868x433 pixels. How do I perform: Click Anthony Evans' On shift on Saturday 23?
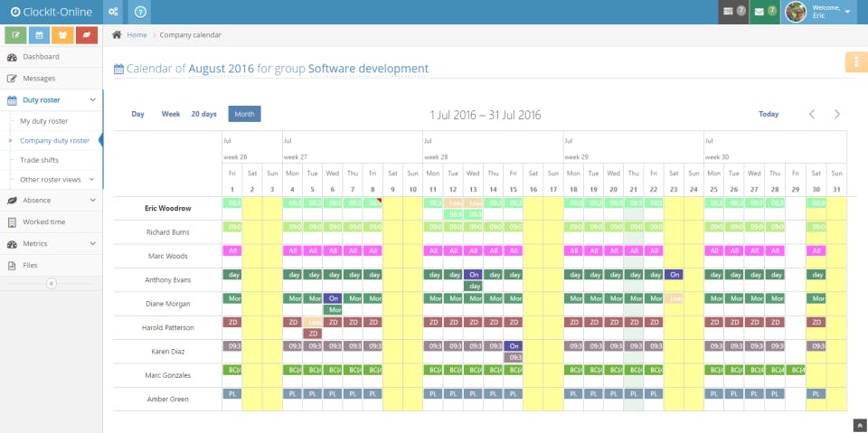tap(674, 274)
